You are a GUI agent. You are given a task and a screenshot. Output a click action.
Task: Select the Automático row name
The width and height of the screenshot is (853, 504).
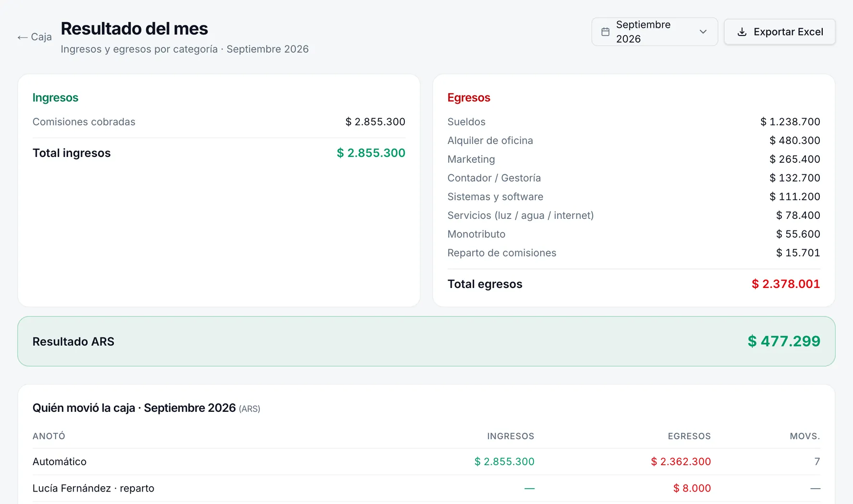[60, 462]
